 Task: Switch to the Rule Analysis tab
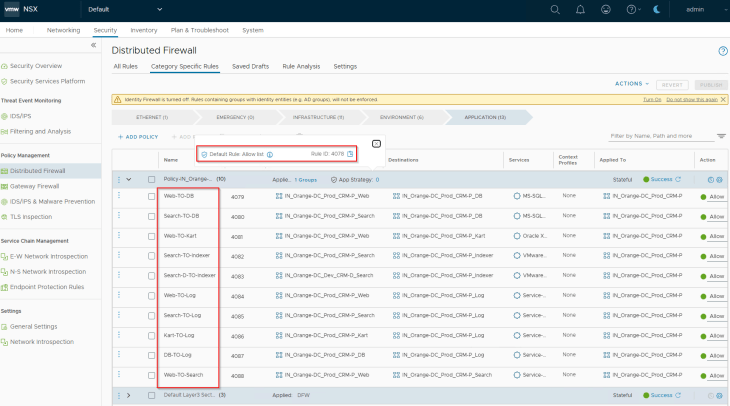(x=302, y=66)
